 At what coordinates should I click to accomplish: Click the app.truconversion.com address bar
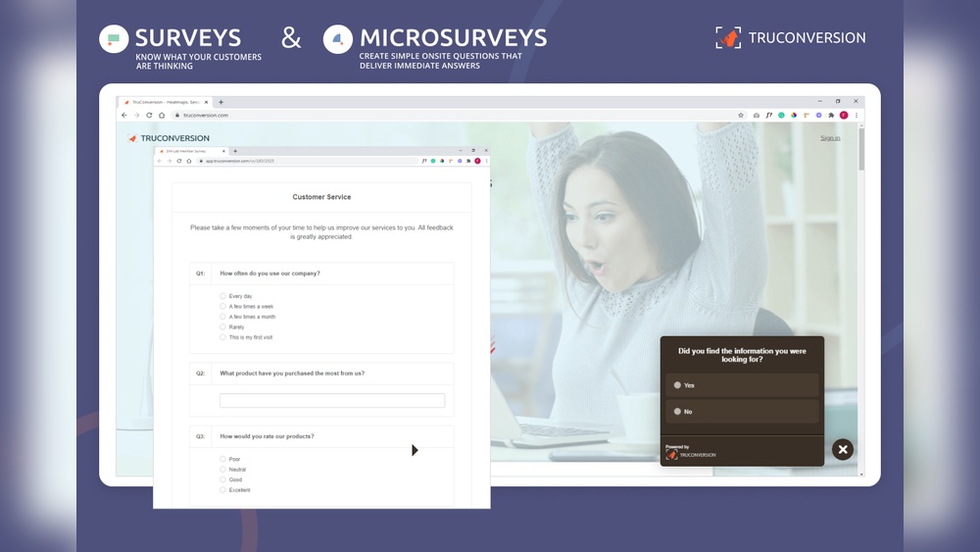point(306,162)
